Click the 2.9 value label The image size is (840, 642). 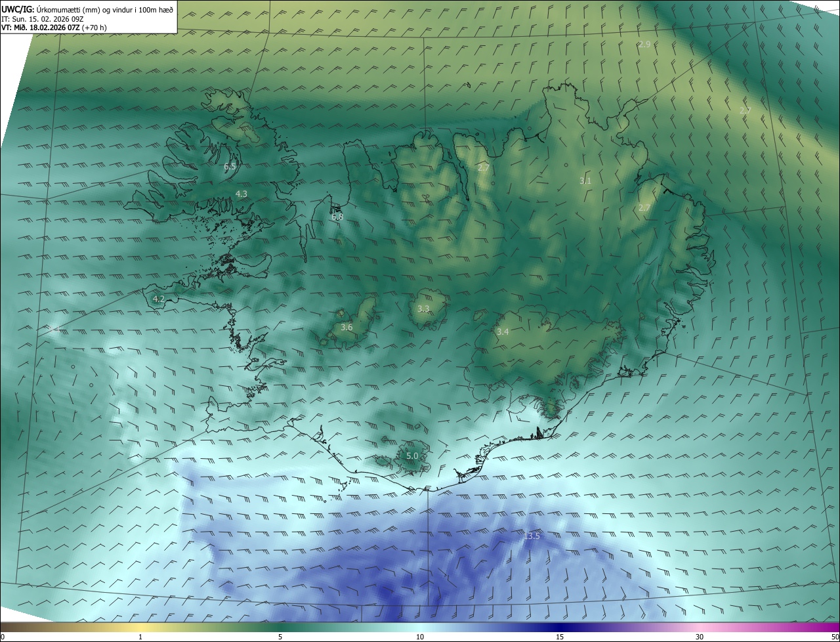click(644, 45)
